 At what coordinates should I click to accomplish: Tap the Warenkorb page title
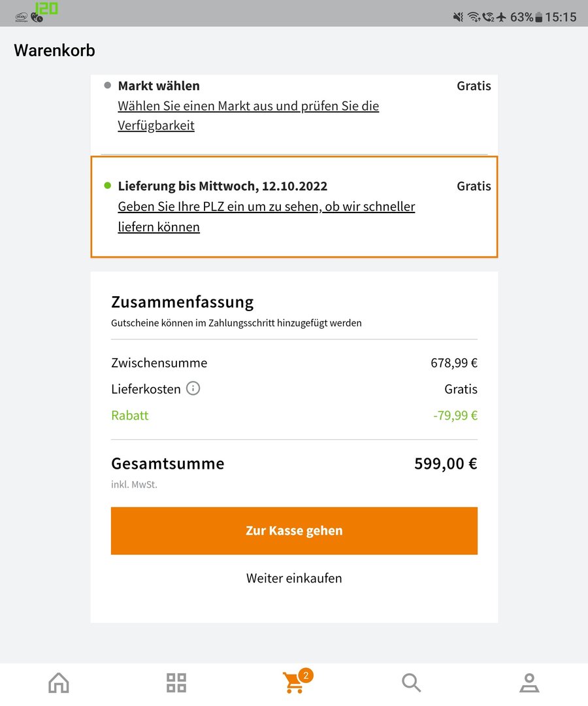[x=54, y=50]
